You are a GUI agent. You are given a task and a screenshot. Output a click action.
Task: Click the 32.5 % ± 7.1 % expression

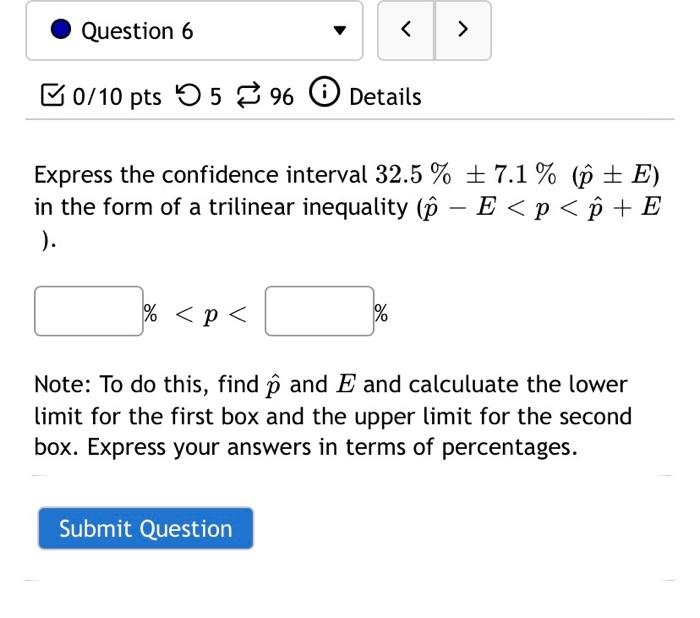click(x=466, y=174)
